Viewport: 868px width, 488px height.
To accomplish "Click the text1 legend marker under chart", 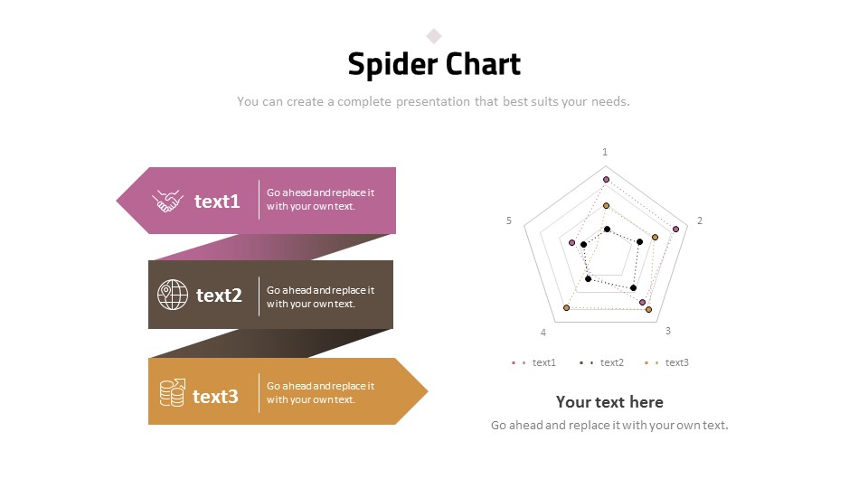I will click(x=519, y=363).
